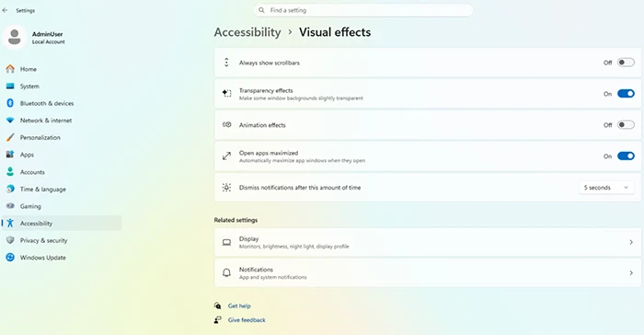This screenshot has width=644, height=335.
Task: Click the System monitor icon
Action: coord(10,86)
